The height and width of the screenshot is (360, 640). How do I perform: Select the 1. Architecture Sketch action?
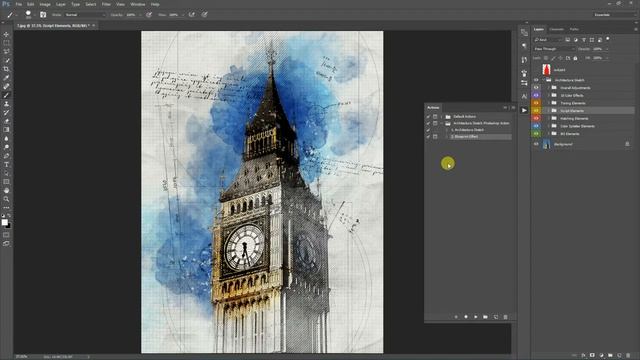tap(469, 130)
